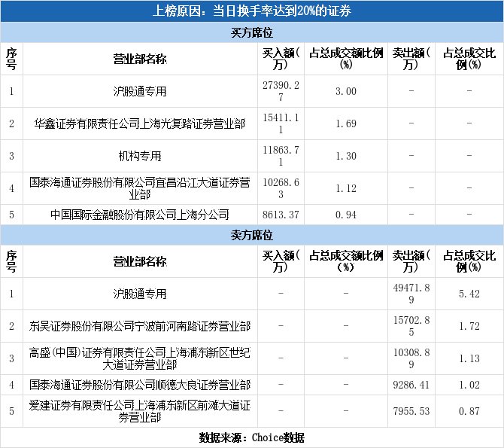This screenshot has width=504, height=448.
Task: Click the buy amount 27390.27
Action: (281, 91)
